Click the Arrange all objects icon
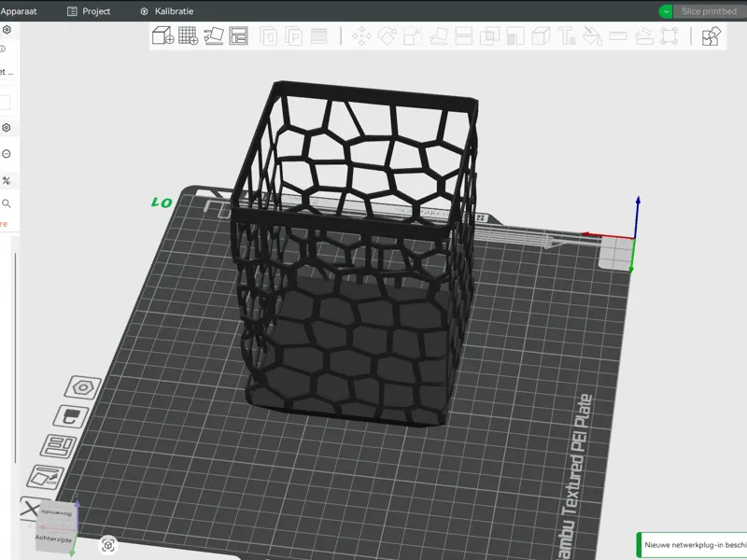The image size is (747, 560). [238, 35]
